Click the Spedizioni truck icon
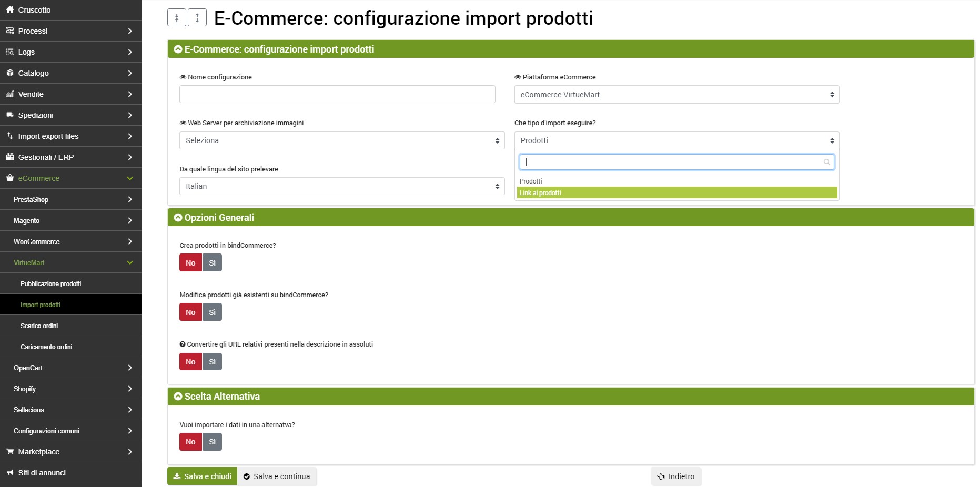This screenshot has height=487, width=980. point(10,115)
